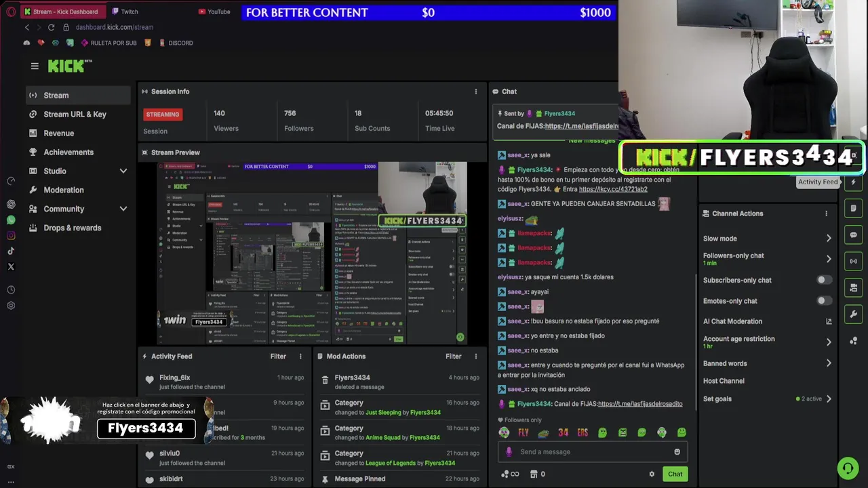Click the camera widget icon in right rail
Viewport: 868px width, 488px height.
coord(853,287)
